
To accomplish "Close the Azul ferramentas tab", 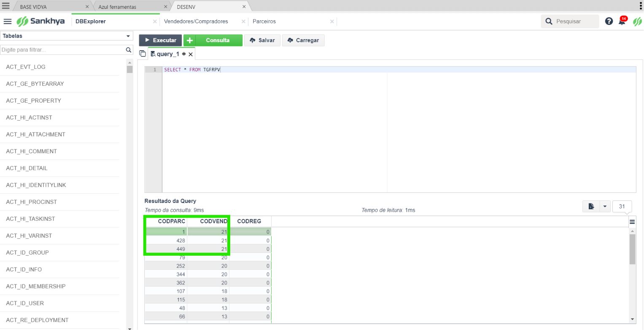I will (x=165, y=7).
